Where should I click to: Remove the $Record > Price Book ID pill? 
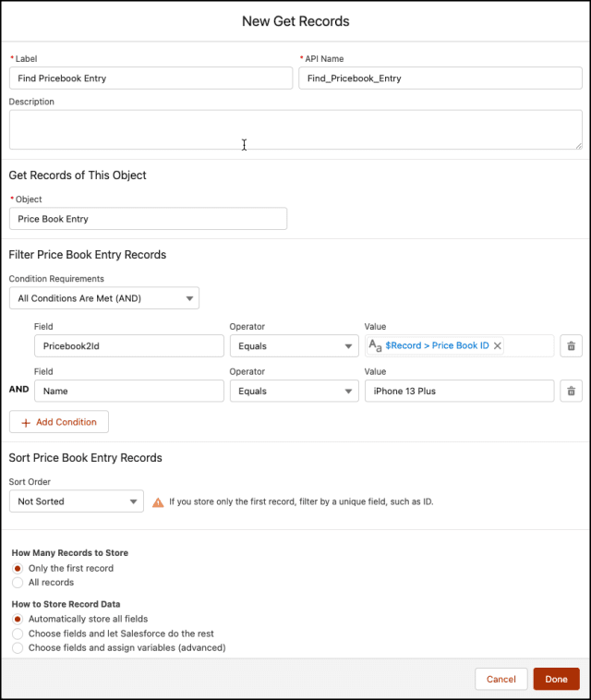tap(498, 345)
